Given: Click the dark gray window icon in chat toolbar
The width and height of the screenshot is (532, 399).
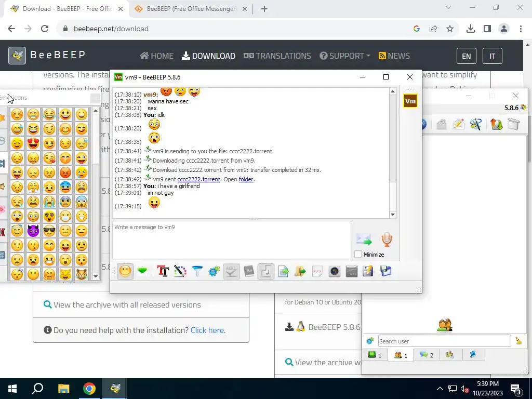Looking at the screenshot, I should (x=352, y=271).
